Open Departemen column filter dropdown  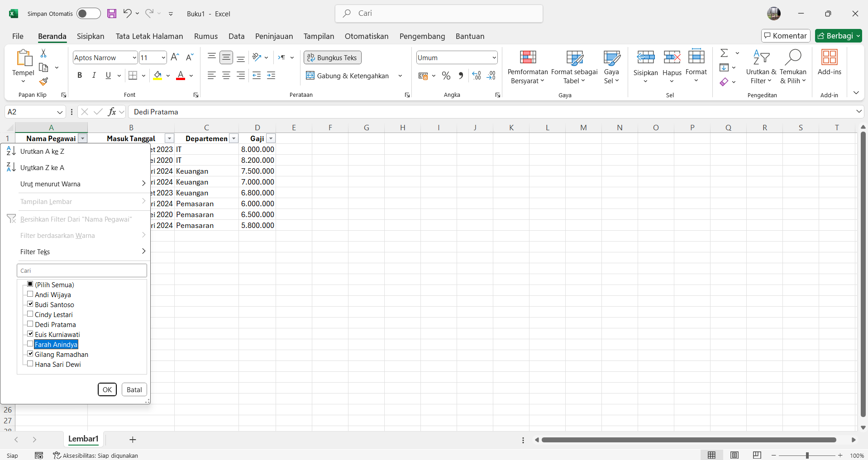pyautogui.click(x=234, y=138)
